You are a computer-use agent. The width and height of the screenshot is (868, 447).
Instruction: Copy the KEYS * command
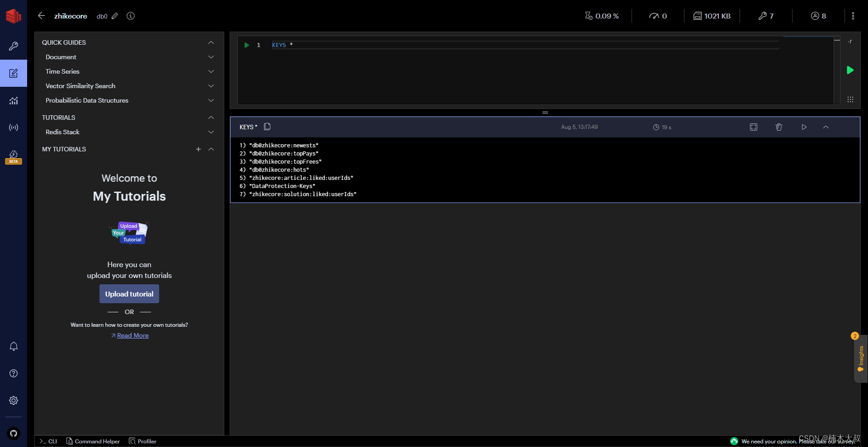coord(267,127)
